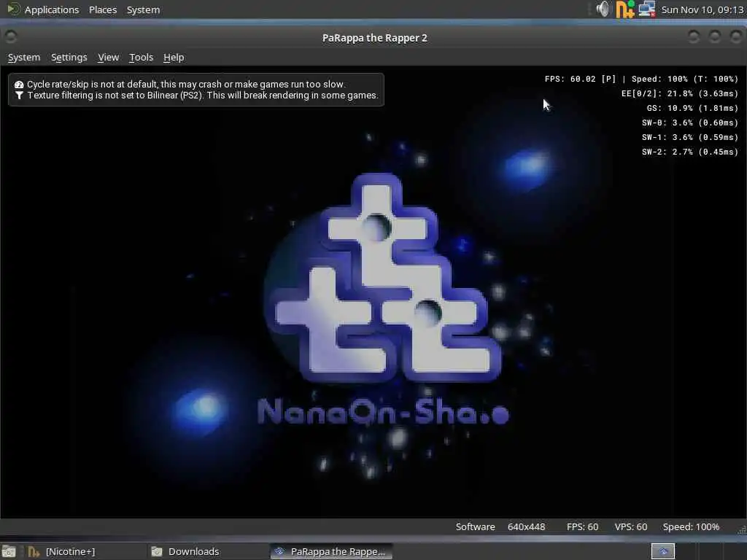Click the workspace switcher in bottom panel
The height and width of the screenshot is (560, 747).
click(662, 551)
